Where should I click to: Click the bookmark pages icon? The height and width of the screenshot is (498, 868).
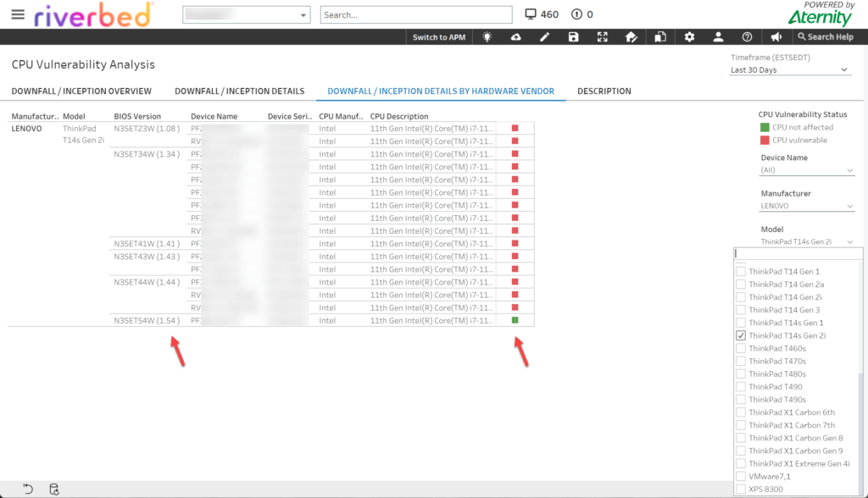coord(660,37)
